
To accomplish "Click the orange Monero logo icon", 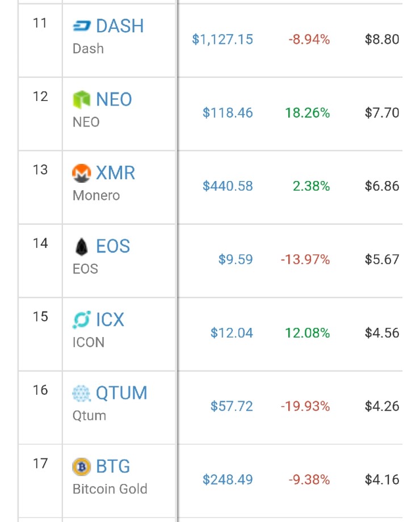I will (82, 173).
